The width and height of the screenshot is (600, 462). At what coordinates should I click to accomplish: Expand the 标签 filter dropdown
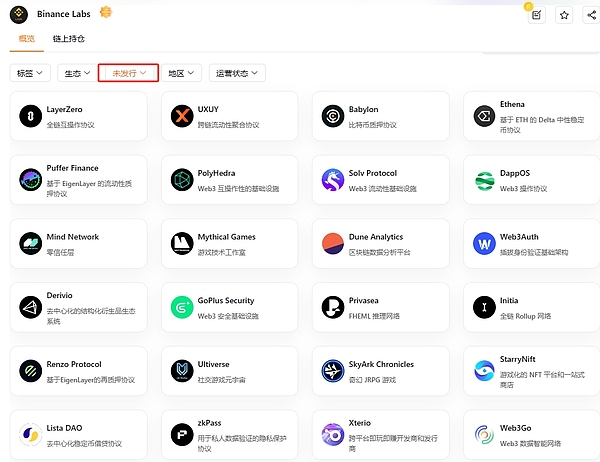coord(31,73)
